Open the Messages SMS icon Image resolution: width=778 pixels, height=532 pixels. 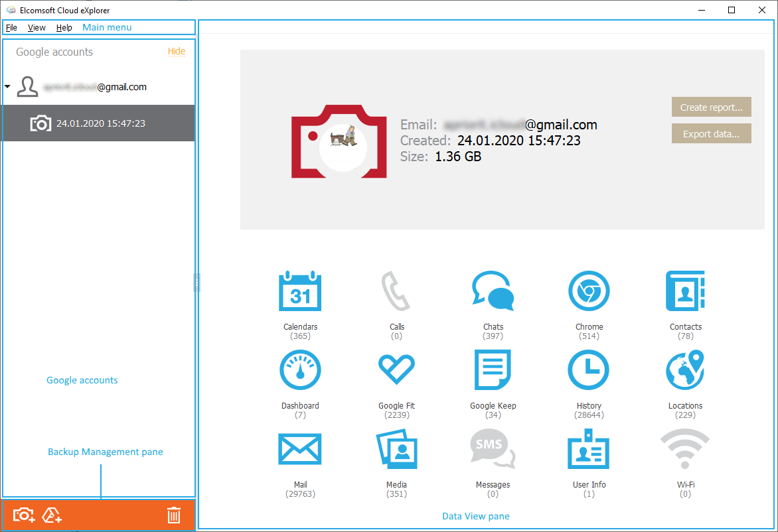pyautogui.click(x=493, y=449)
